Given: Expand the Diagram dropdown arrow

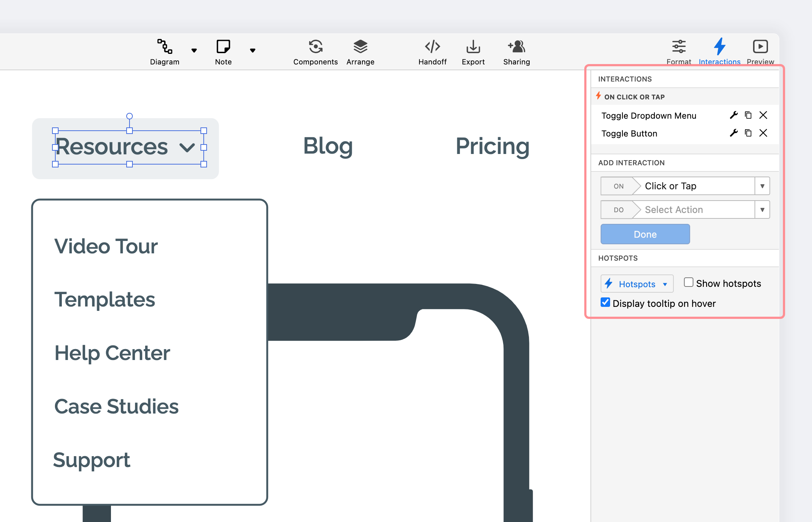Looking at the screenshot, I should [x=194, y=51].
